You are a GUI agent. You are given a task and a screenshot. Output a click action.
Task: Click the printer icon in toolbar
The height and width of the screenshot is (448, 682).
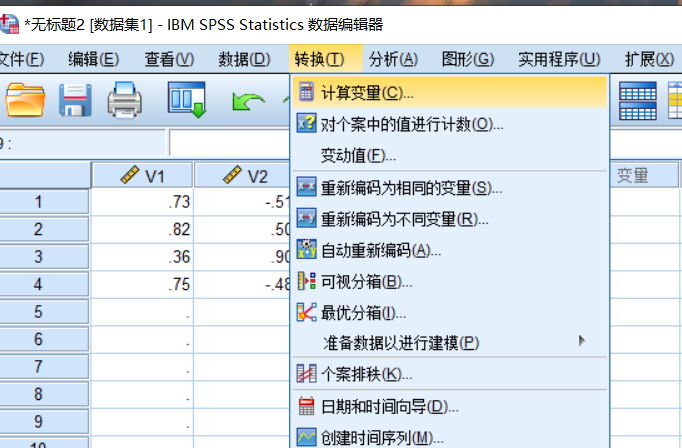point(125,100)
